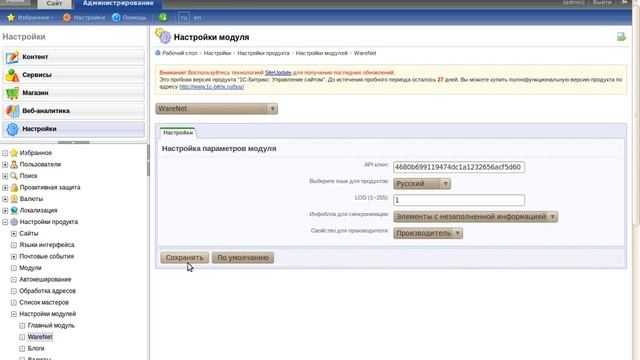Go to Настройки модулей breadcrumb

[322, 53]
